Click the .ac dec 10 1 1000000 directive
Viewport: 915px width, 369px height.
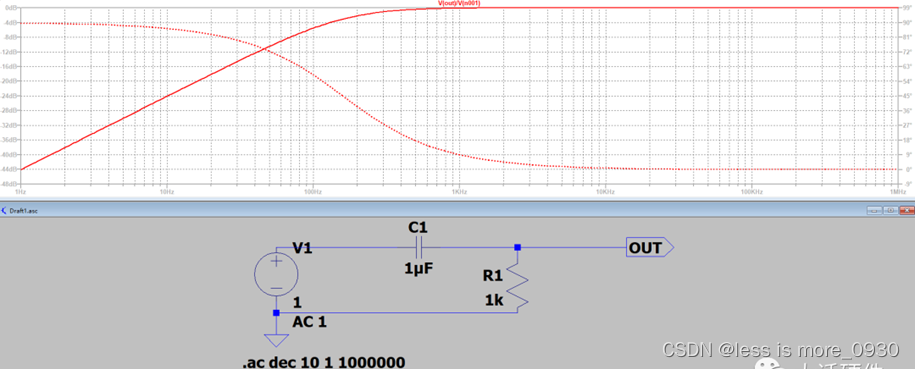(323, 362)
